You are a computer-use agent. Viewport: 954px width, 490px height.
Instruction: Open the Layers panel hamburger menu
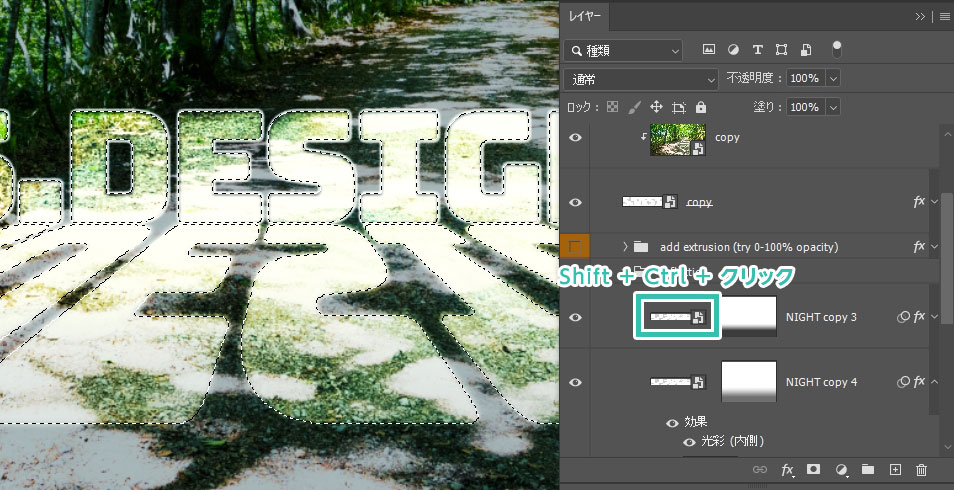click(x=944, y=16)
